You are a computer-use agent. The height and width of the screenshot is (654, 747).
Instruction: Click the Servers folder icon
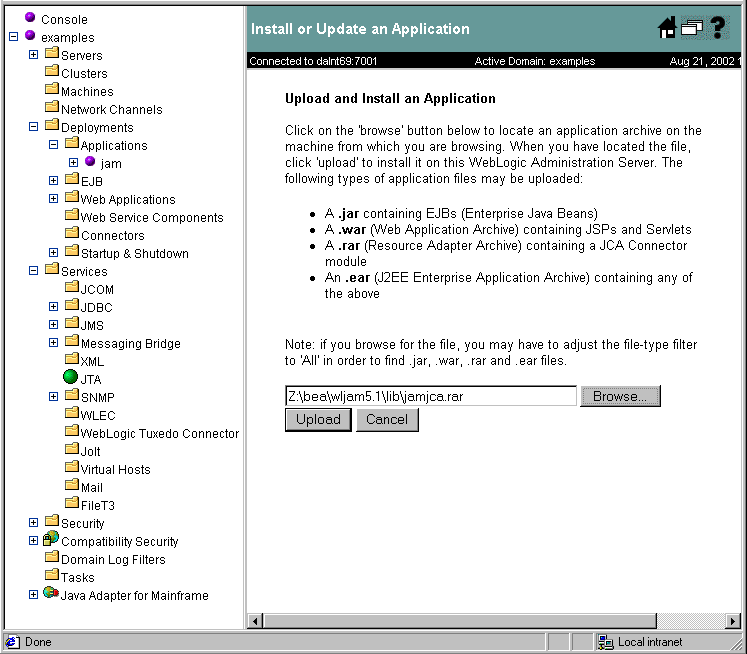pos(51,53)
